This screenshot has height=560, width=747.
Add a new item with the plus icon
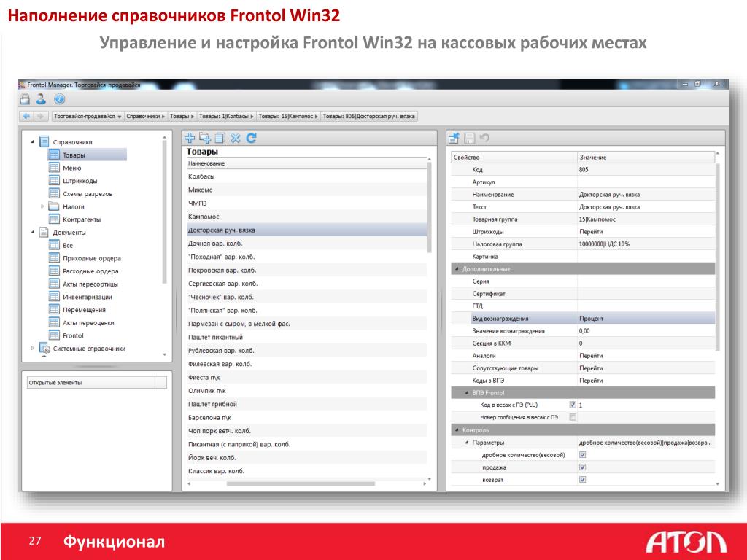(x=190, y=138)
